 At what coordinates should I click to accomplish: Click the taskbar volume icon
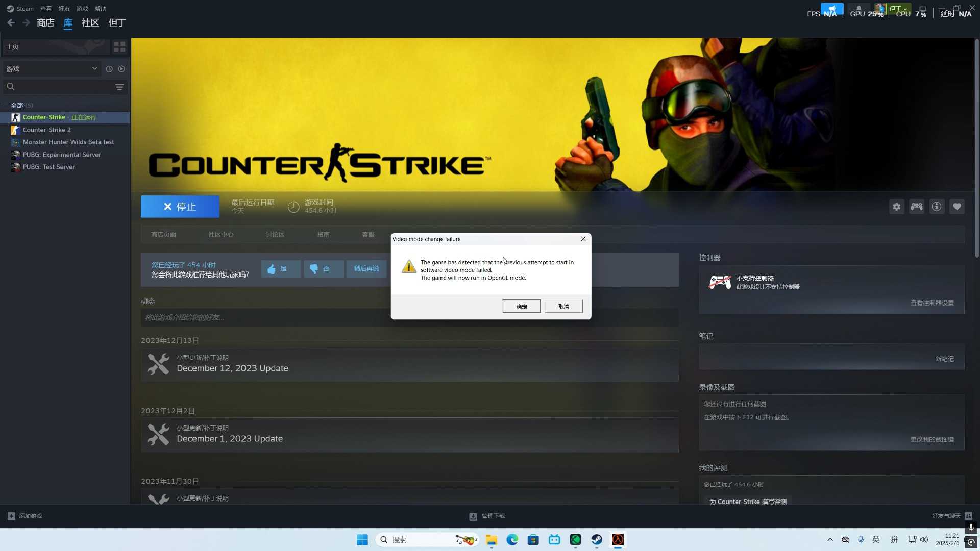(924, 540)
